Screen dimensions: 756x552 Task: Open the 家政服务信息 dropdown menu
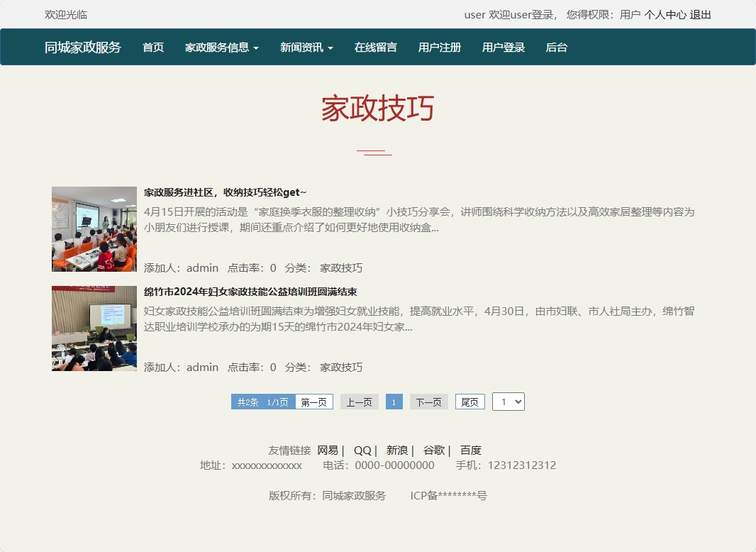pyautogui.click(x=221, y=47)
